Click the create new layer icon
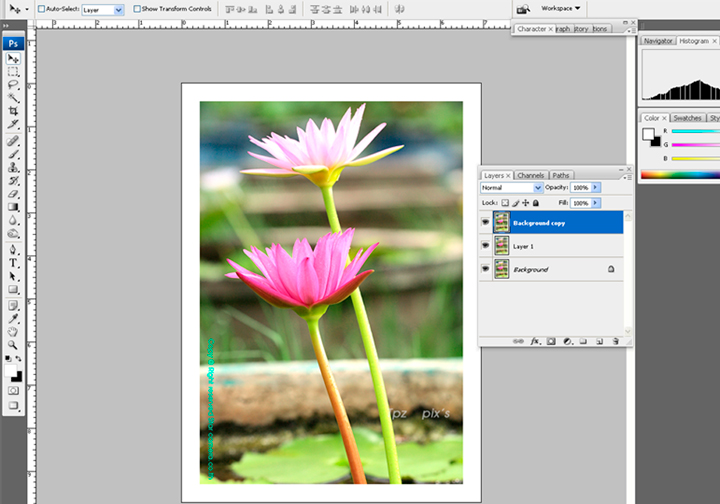Screen dimensions: 720x504 [x=599, y=341]
